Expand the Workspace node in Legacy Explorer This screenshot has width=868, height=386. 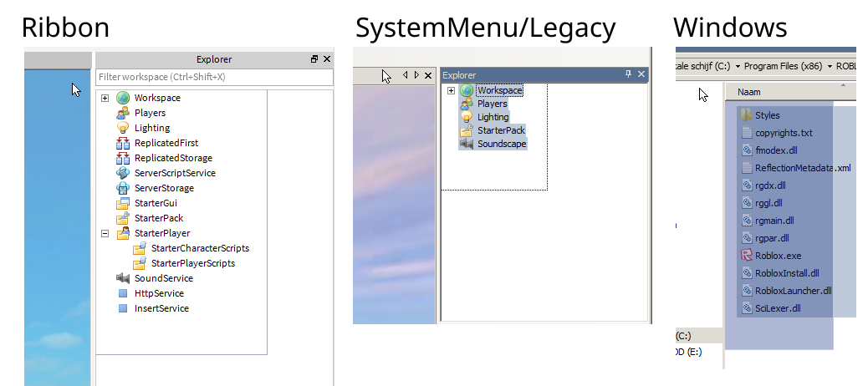tap(452, 91)
